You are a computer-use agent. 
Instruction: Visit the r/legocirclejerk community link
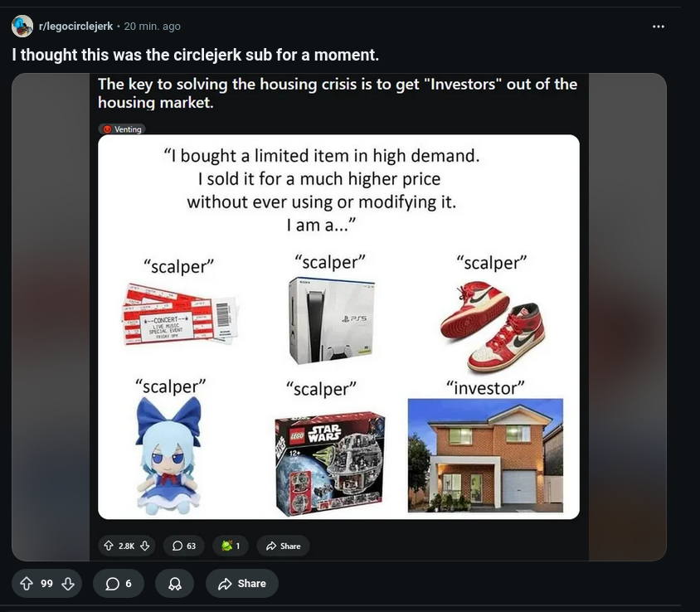click(76, 27)
